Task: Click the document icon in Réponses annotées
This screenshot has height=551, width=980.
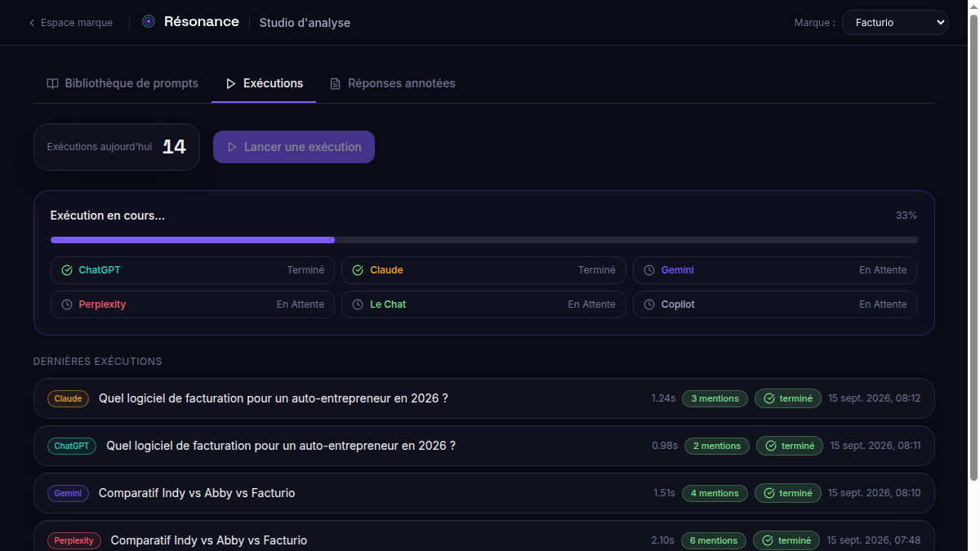Action: (x=335, y=83)
